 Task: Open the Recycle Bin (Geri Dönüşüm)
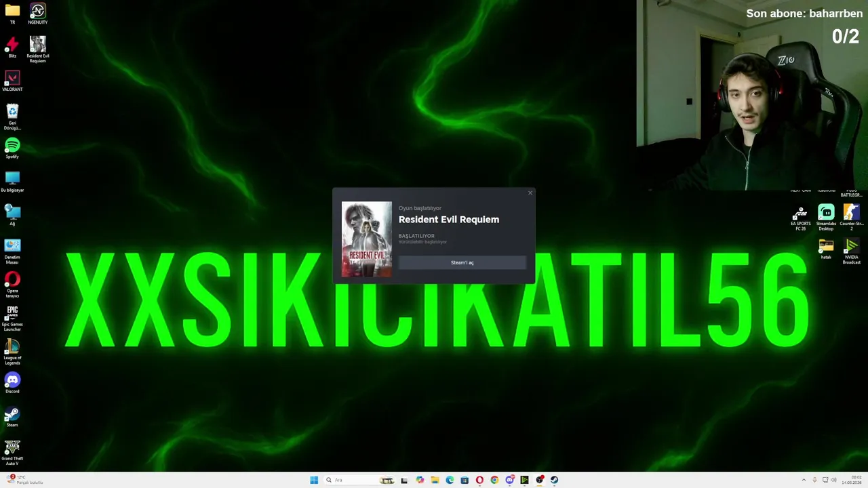(12, 117)
